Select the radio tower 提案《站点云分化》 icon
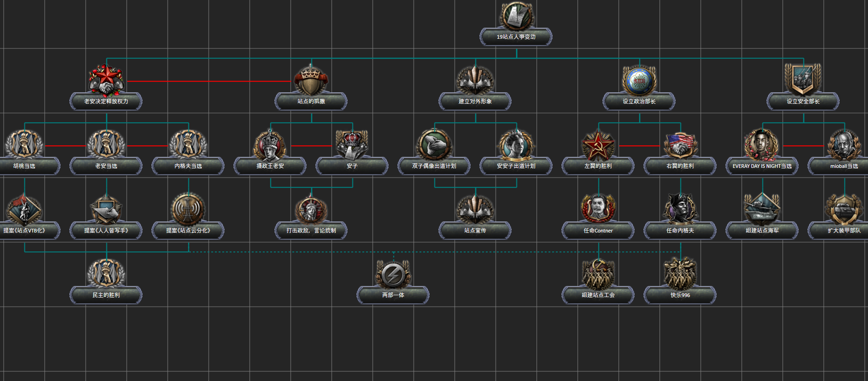 coord(188,209)
